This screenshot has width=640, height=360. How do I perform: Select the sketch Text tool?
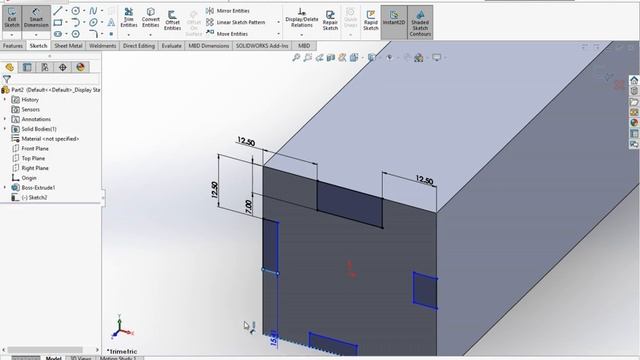click(111, 22)
